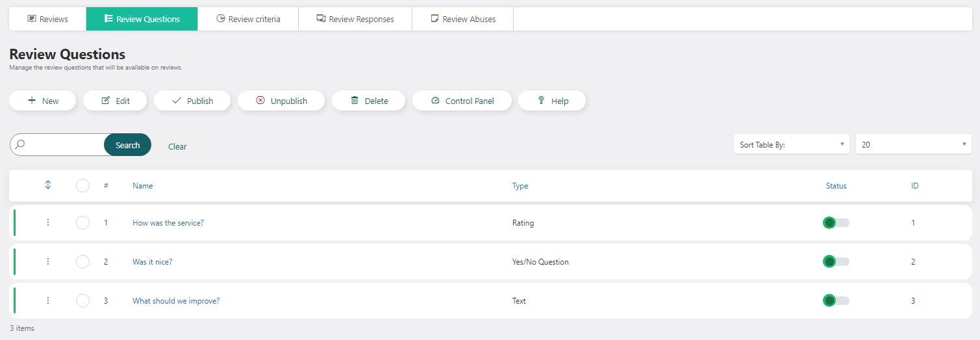Click the drag handle for 'Was it nice?'

coord(48,262)
